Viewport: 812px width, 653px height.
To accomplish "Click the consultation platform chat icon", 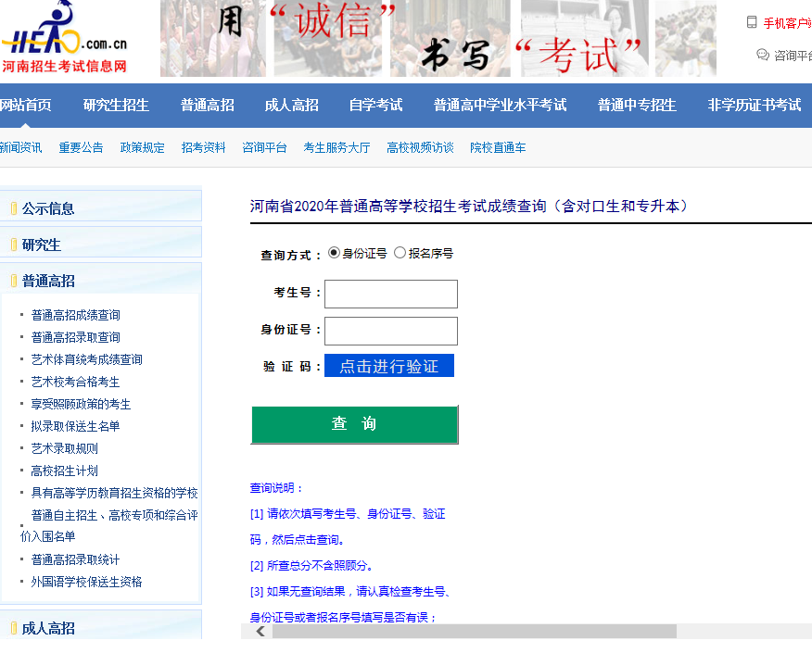I will tap(763, 55).
